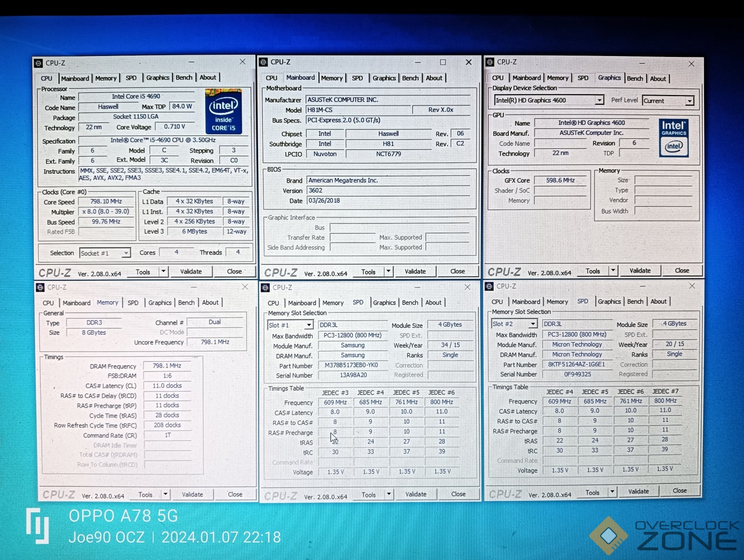Click the GFX Core value 598.6 MHz
This screenshot has width=744, height=560.
pos(560,180)
